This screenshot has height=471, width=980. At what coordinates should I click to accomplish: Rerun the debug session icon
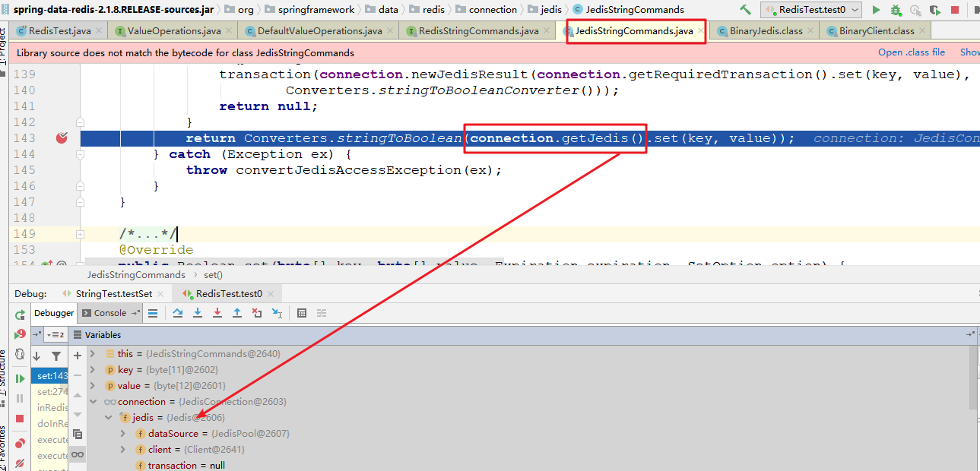pyautogui.click(x=20, y=315)
